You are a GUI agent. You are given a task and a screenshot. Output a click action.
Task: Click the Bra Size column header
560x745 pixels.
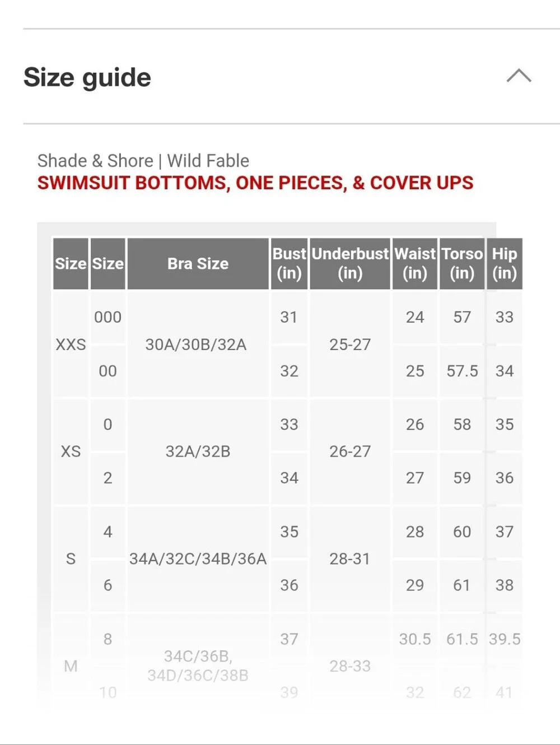pyautogui.click(x=198, y=264)
